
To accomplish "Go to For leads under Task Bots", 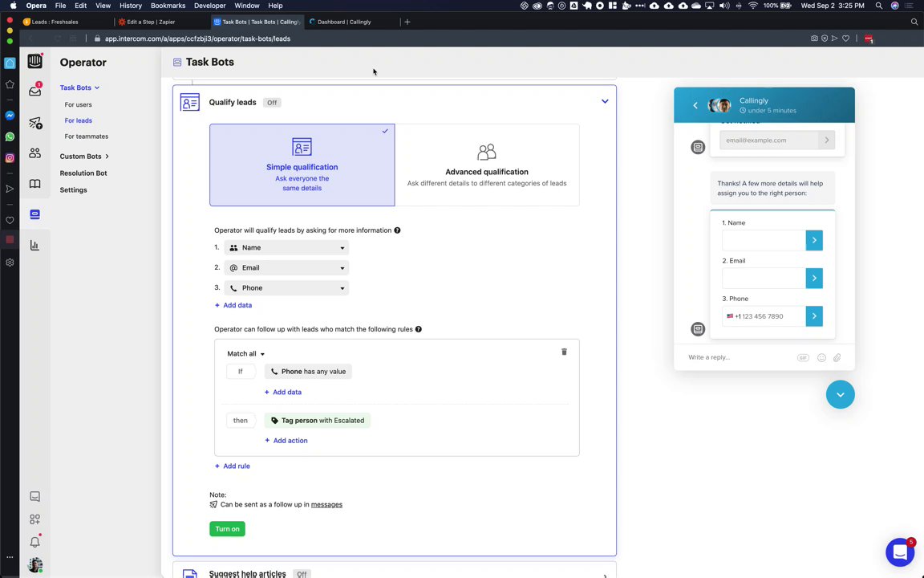I will [x=78, y=120].
